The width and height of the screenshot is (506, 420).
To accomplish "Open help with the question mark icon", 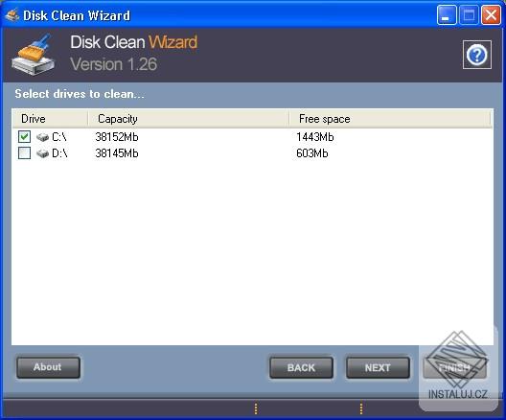I will pos(476,55).
